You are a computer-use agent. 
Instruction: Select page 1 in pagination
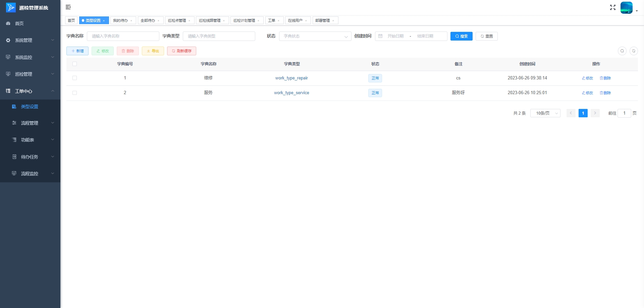[583, 113]
